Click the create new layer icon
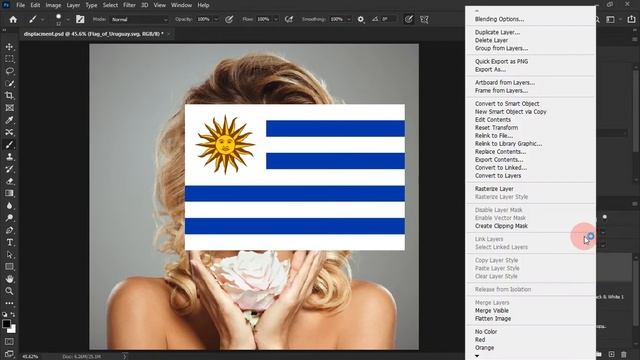Viewport: 640px width, 360px height. (x=611, y=354)
